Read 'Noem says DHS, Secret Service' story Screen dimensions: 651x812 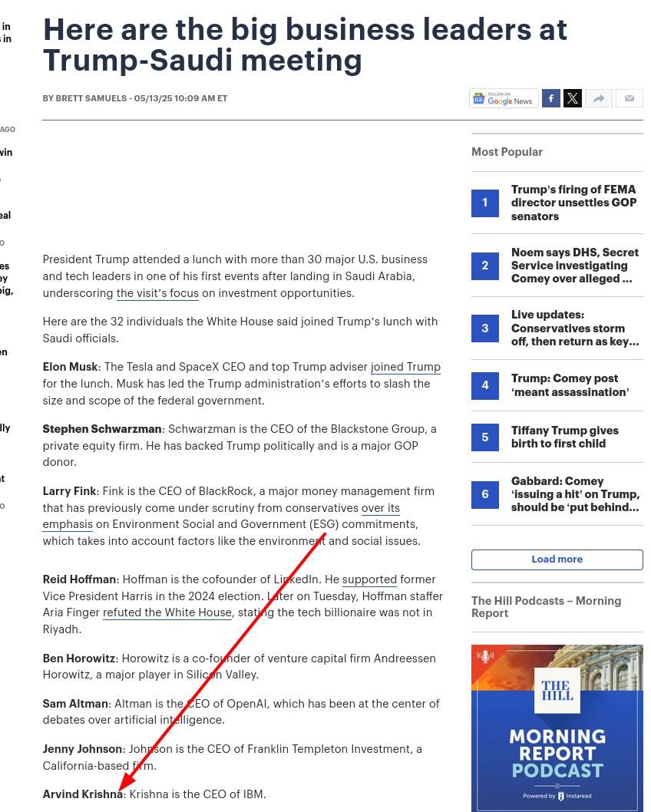coord(575,266)
